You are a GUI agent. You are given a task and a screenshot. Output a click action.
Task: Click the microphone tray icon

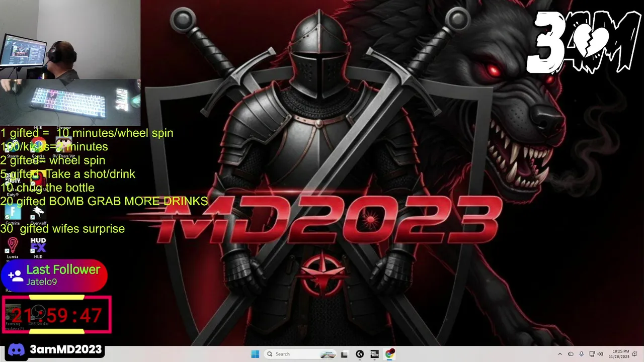click(x=582, y=354)
